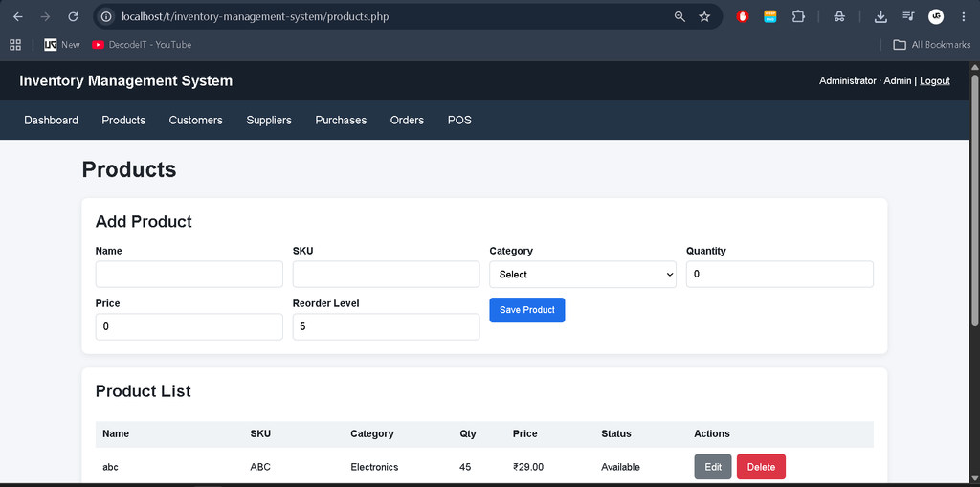Viewport: 980px width, 487px height.
Task: Reload the products page
Action: tap(73, 17)
